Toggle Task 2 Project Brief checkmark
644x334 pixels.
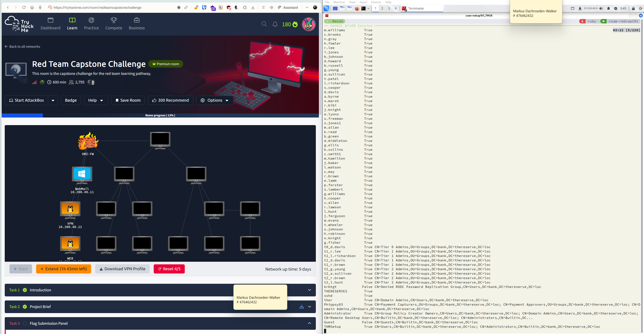click(25, 307)
